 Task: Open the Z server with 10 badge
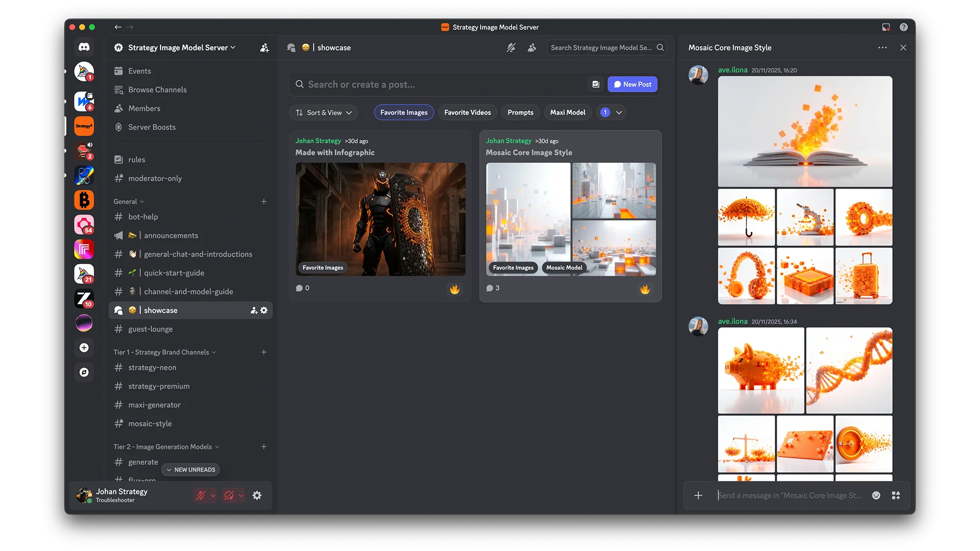coord(84,298)
